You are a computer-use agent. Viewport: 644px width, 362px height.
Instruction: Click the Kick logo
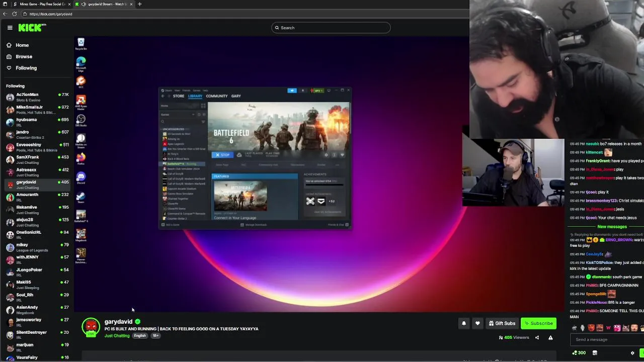pyautogui.click(x=33, y=28)
